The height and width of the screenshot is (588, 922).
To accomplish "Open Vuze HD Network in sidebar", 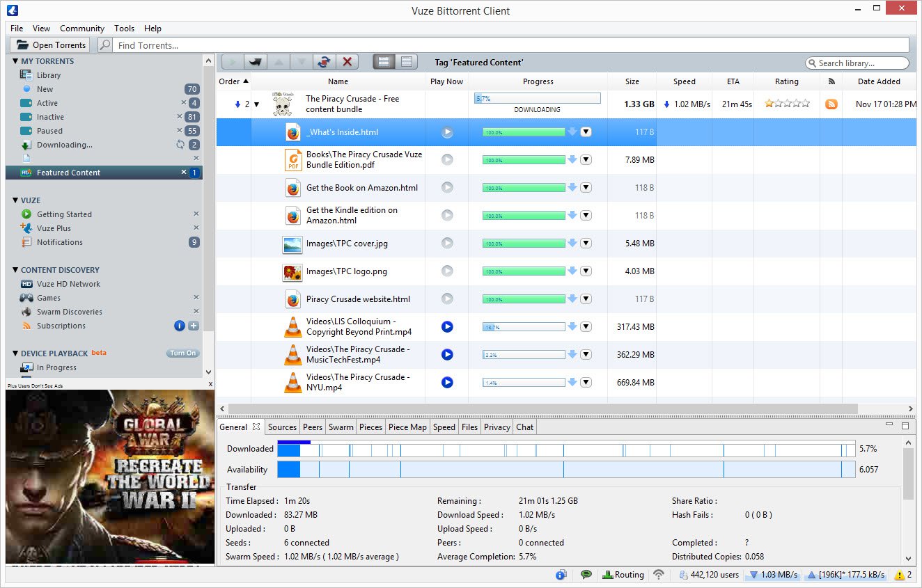I will tap(68, 284).
